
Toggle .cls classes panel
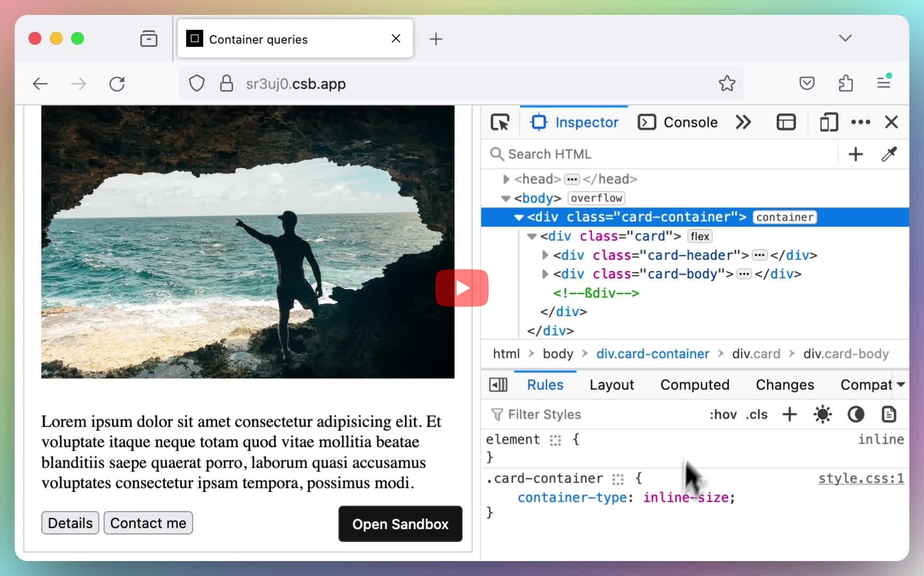pyautogui.click(x=756, y=414)
